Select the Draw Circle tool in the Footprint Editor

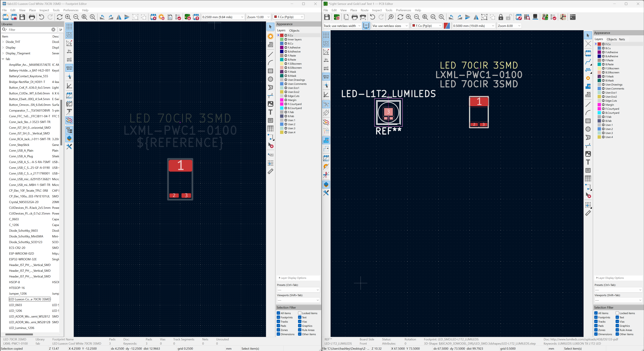270,79
